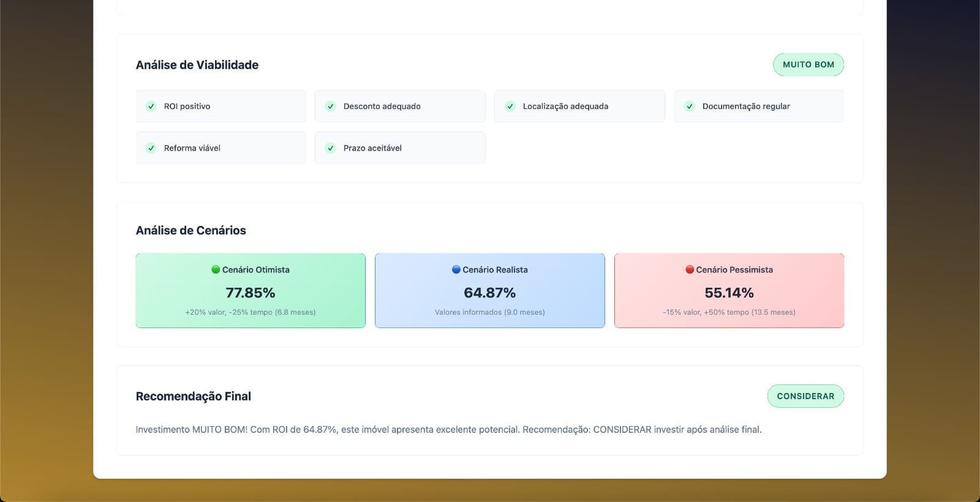Select the 55.14% pessimistic scenario value
The height and width of the screenshot is (502, 980).
pos(729,293)
